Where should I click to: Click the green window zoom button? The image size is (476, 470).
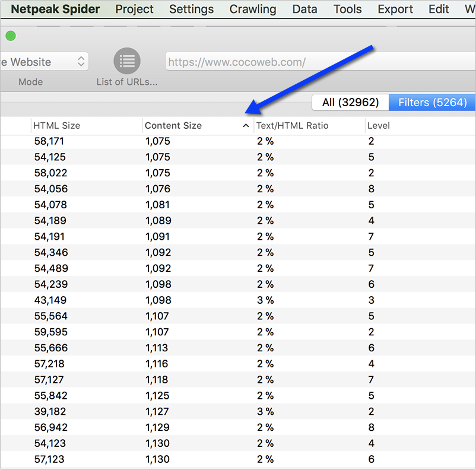[x=11, y=36]
